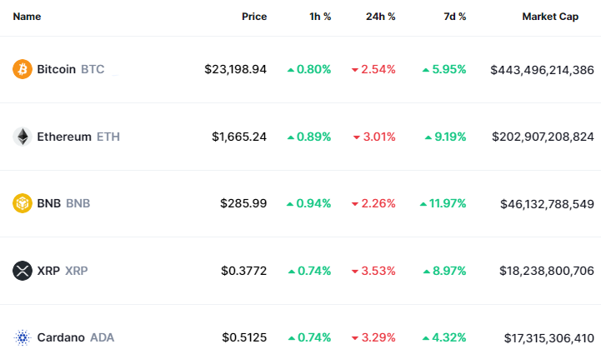The image size is (601, 364).
Task: Open the Bitcoin BTC name link
Action: click(70, 69)
